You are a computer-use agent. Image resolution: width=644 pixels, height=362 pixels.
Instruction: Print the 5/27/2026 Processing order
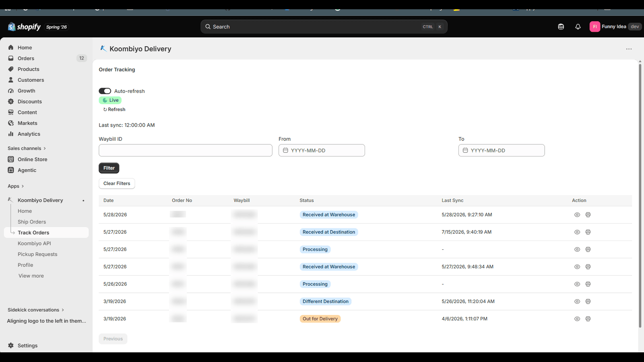click(588, 249)
